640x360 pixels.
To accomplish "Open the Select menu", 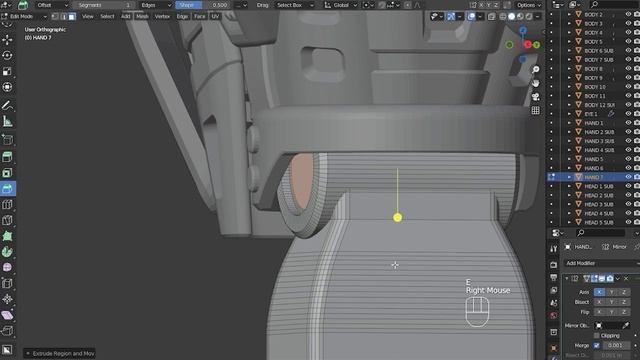I will click(x=107, y=17).
